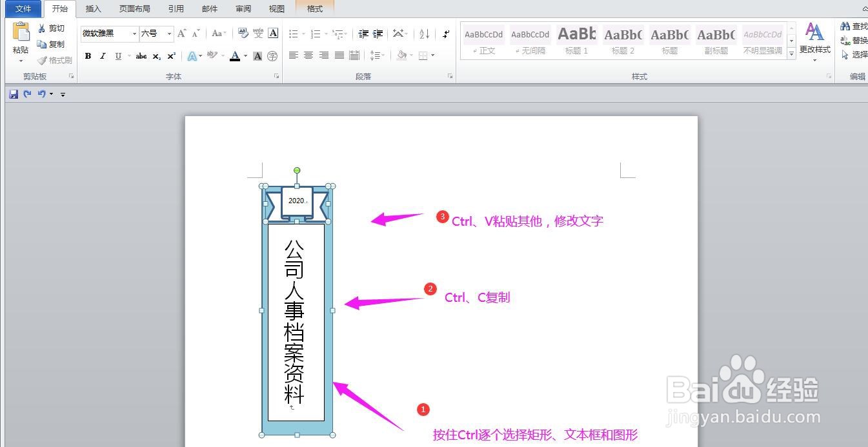Expand the font size dropdown showing 六号
868x447 pixels.
click(170, 33)
